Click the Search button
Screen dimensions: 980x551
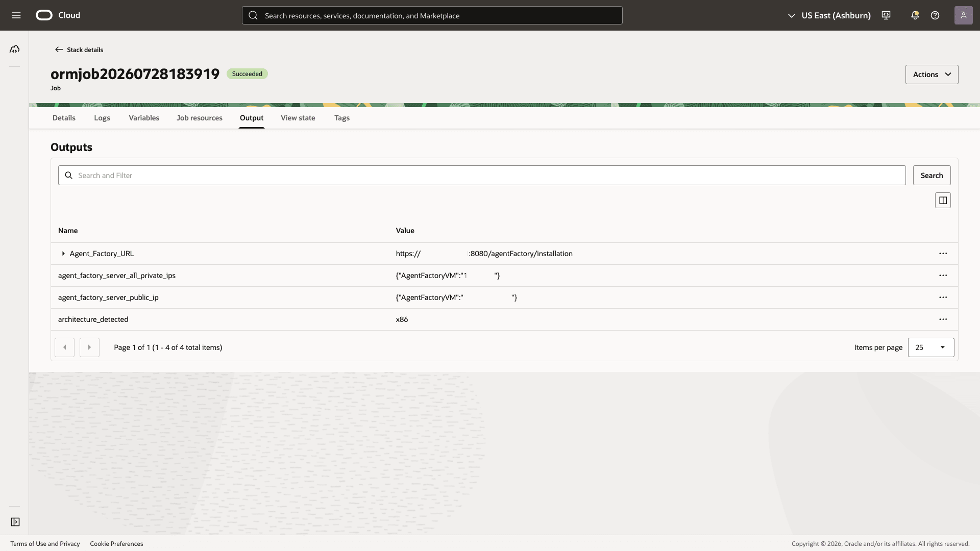tap(932, 176)
